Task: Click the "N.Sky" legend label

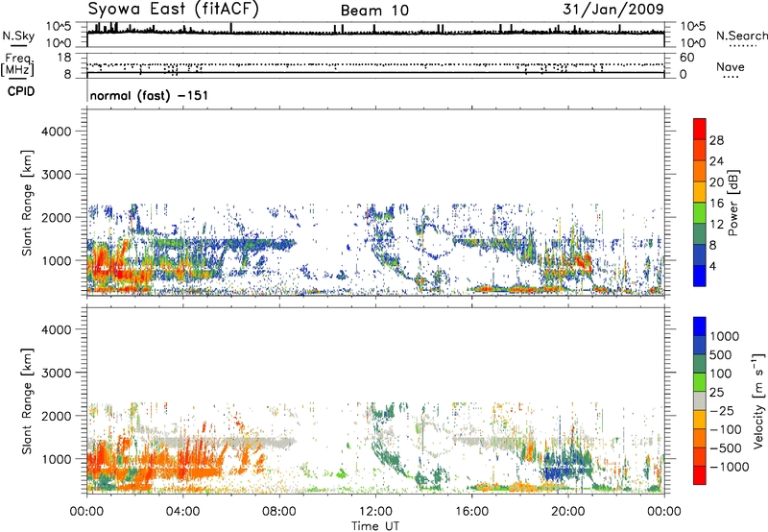Action: (x=18, y=36)
